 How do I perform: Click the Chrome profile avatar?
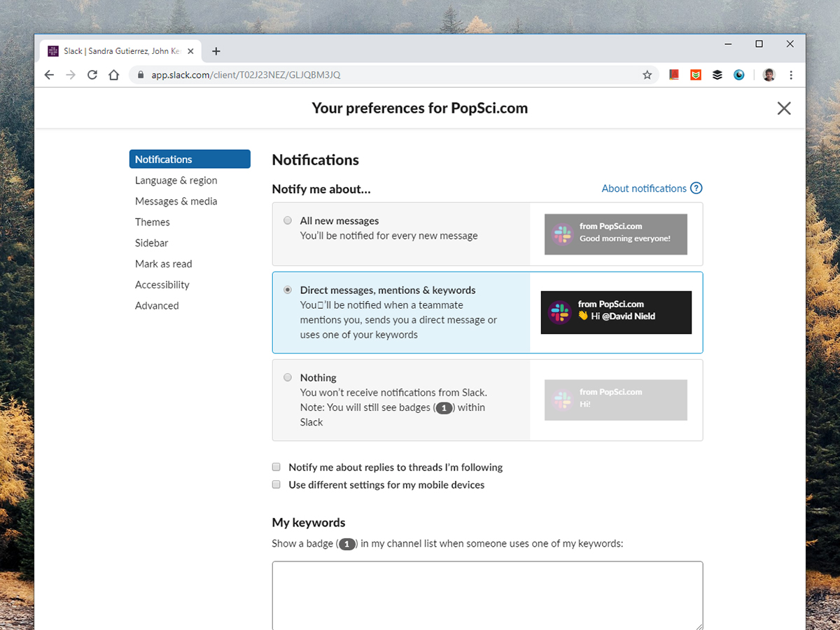click(x=769, y=75)
